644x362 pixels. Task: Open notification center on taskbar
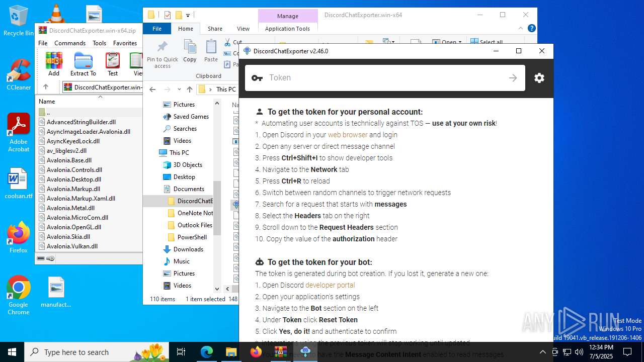[x=627, y=352]
